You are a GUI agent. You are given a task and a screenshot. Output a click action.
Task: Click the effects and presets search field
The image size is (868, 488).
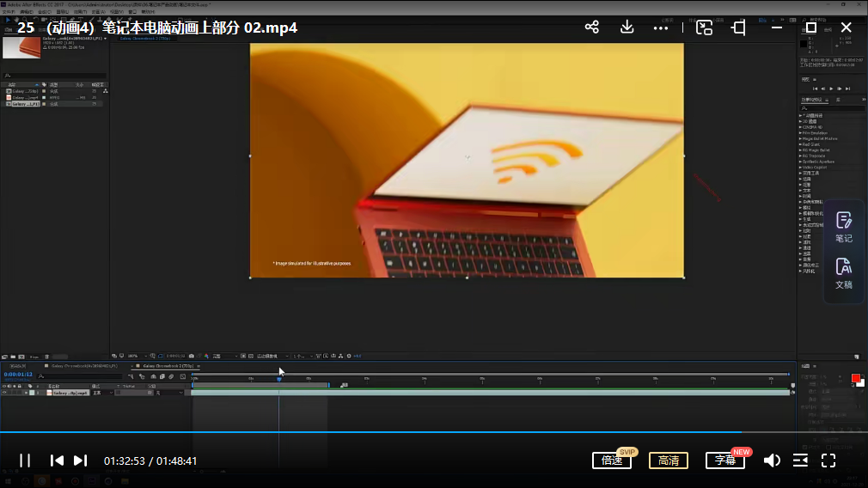832,108
